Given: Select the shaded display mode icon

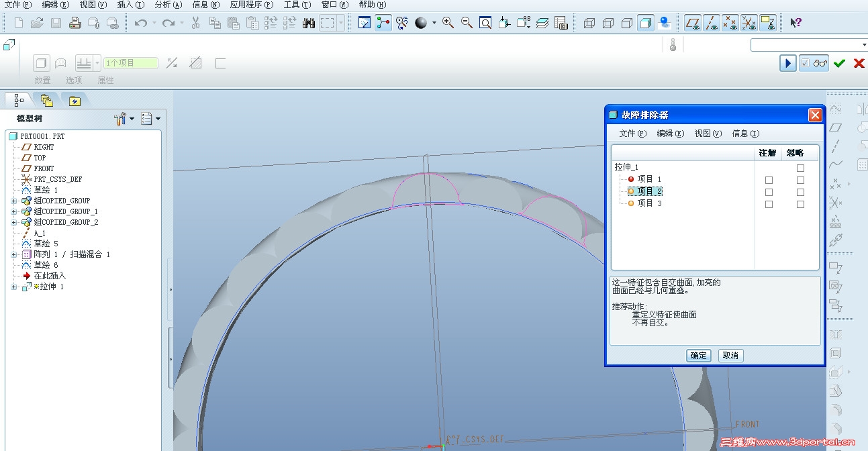Looking at the screenshot, I should click(x=645, y=23).
